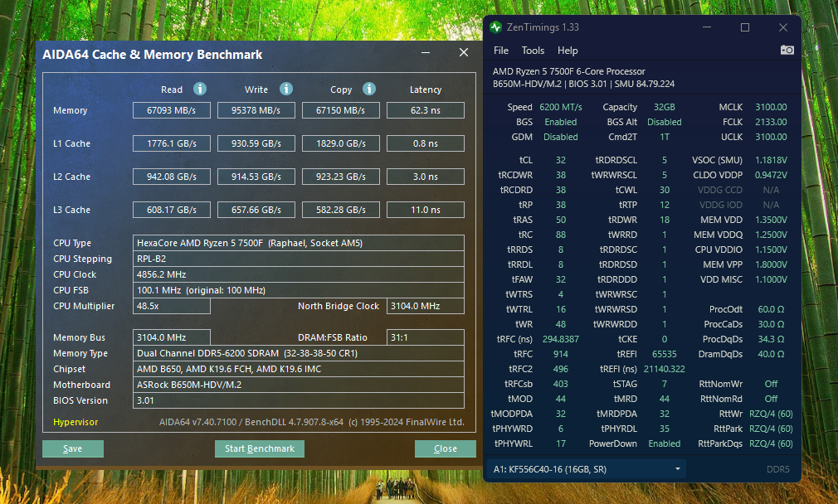Select L2 Cache Write 914.53 GB/s

[256, 177]
